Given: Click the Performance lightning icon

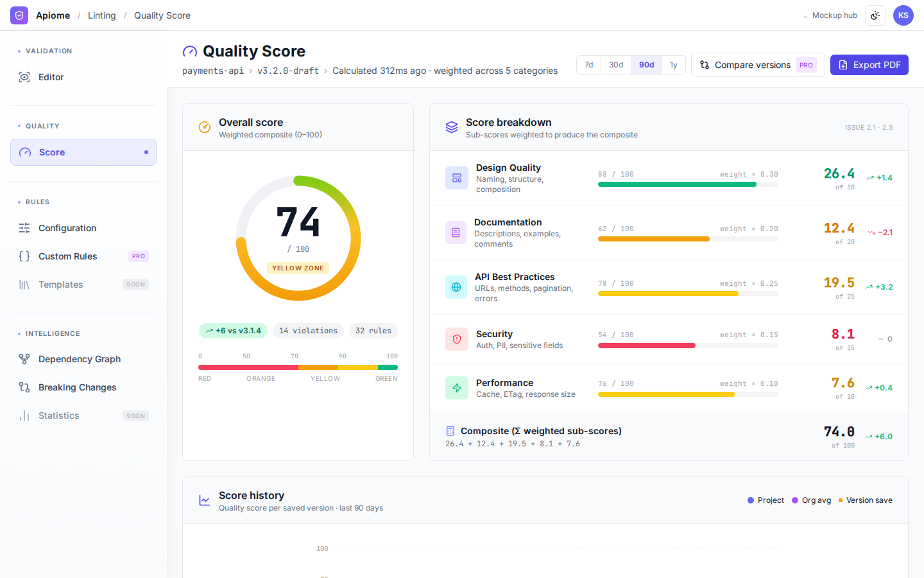Looking at the screenshot, I should (x=457, y=388).
